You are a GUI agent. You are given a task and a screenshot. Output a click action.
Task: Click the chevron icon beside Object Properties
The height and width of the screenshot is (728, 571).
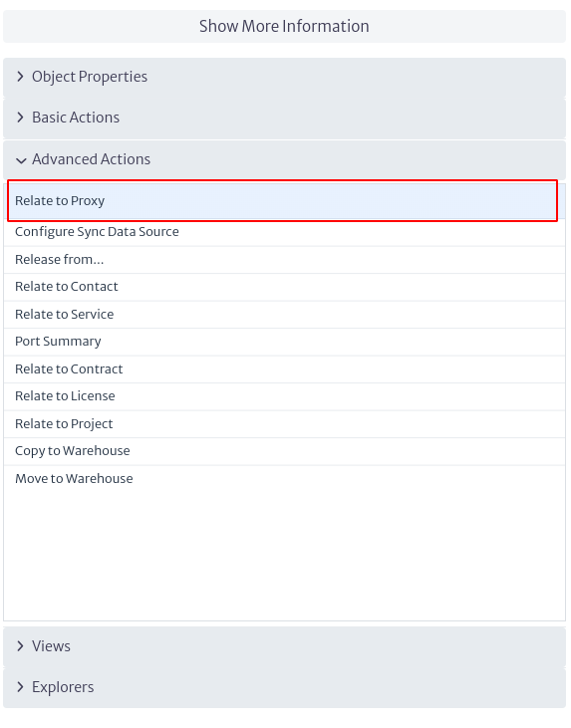[21, 77]
